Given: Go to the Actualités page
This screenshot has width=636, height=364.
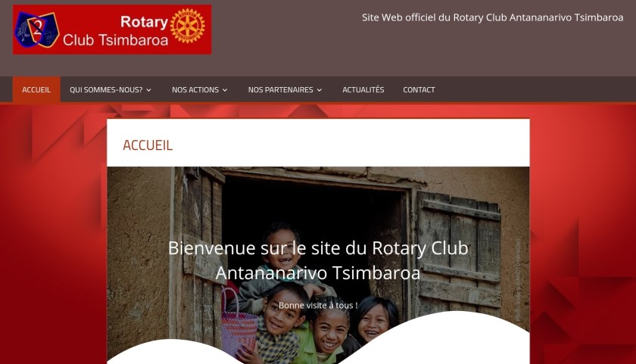Looking at the screenshot, I should (x=363, y=89).
